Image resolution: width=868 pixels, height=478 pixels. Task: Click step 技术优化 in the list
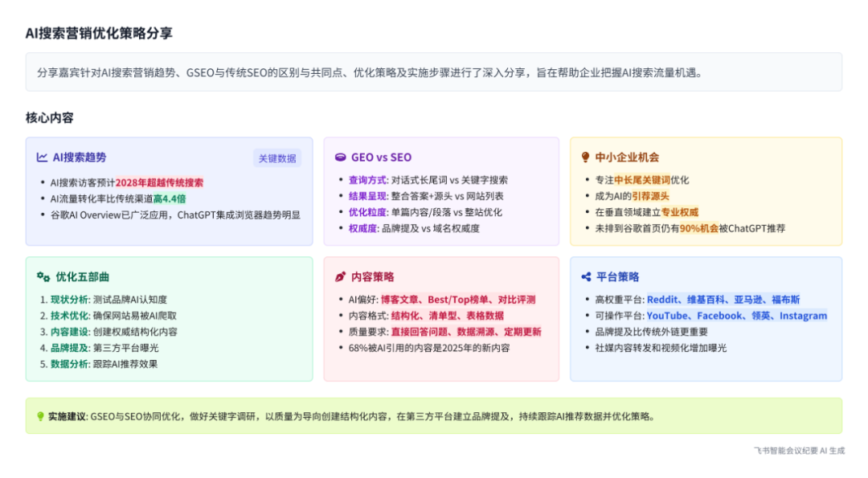pyautogui.click(x=69, y=316)
